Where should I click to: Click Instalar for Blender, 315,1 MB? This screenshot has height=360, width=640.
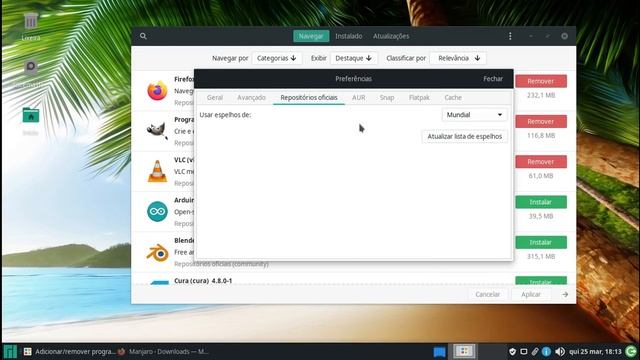[x=541, y=242]
